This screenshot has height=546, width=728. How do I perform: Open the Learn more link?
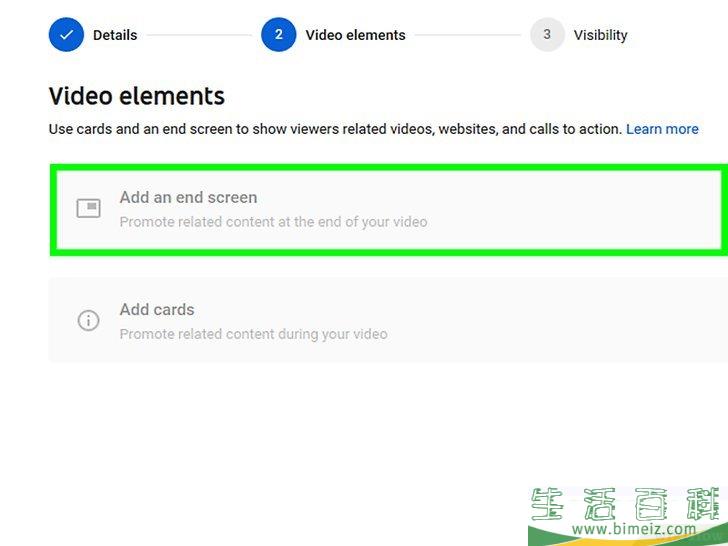pos(662,129)
